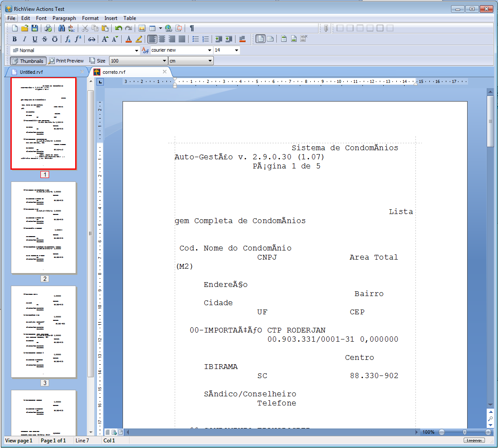Toggle italic formatting
This screenshot has height=448, width=498.
(x=24, y=39)
